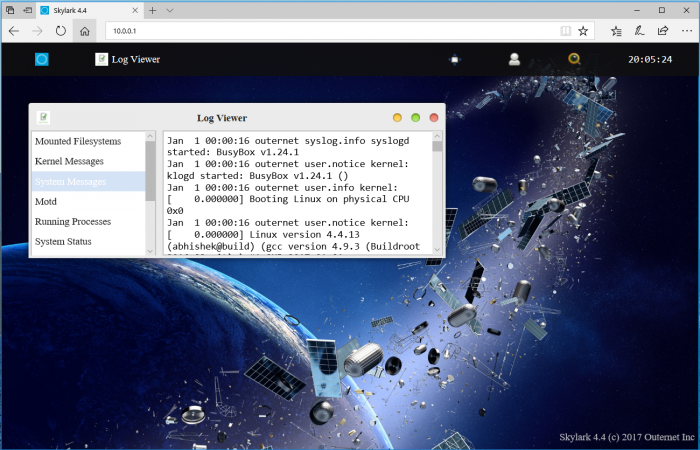
Task: Open Reading view book icon
Action: click(x=566, y=31)
